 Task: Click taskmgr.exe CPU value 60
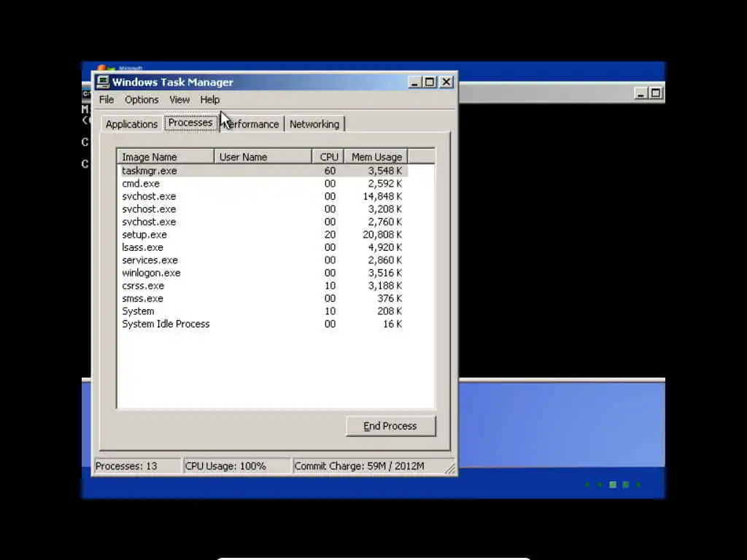[330, 171]
